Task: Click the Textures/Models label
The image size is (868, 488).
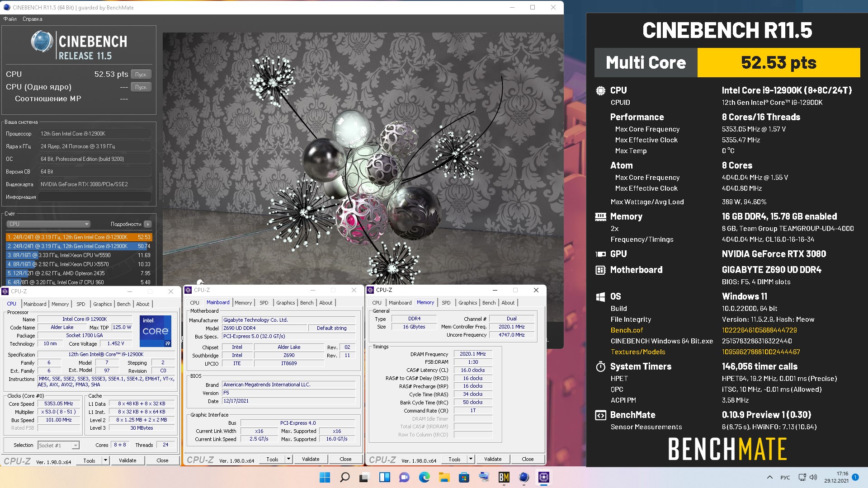Action: click(x=637, y=352)
